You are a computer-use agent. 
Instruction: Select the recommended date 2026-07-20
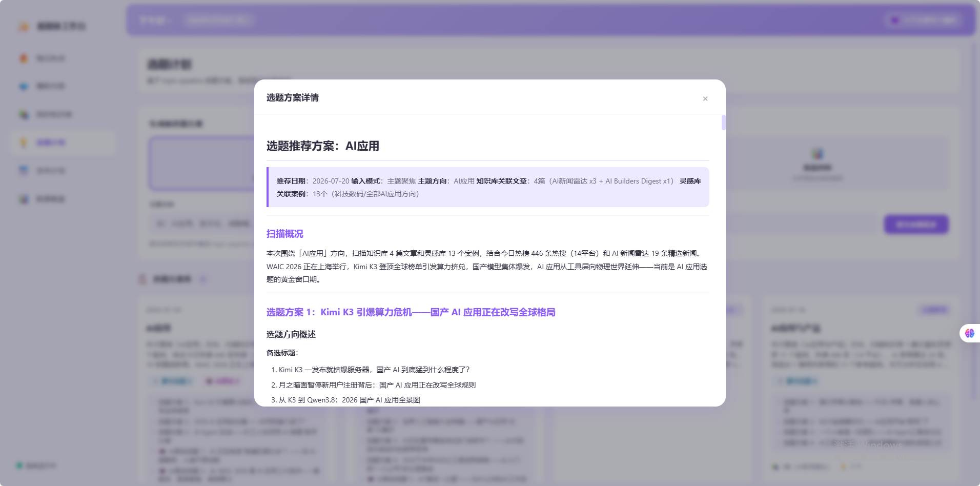pyautogui.click(x=331, y=181)
